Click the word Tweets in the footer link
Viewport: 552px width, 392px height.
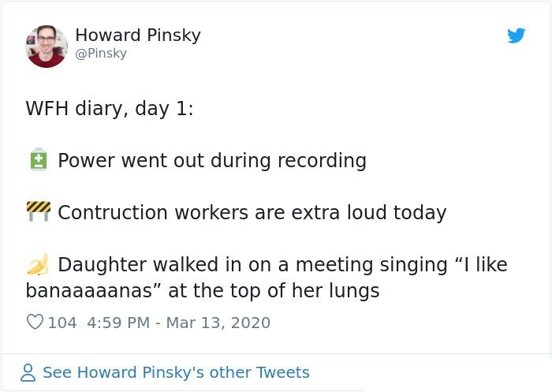coord(282,372)
